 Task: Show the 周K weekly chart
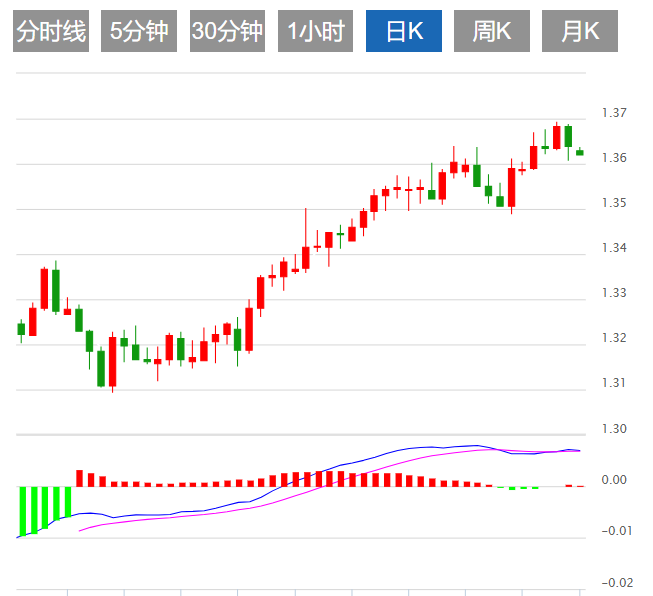point(492,32)
